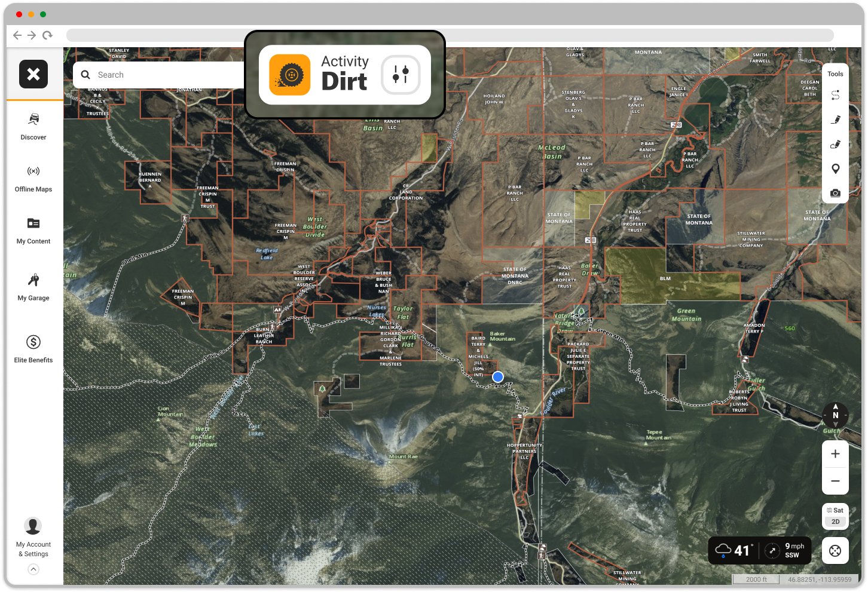
Task: Reset map orientation with the compass
Action: 835,415
